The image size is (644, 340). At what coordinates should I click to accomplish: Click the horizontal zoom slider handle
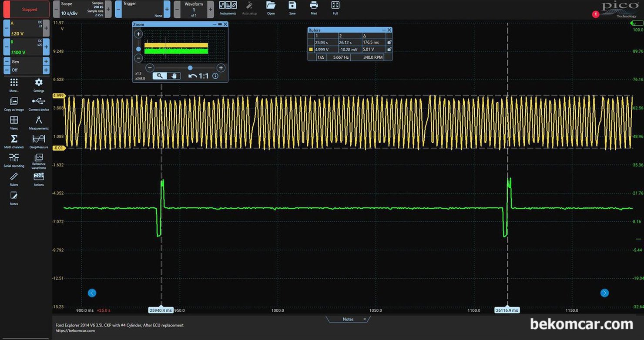[190, 68]
